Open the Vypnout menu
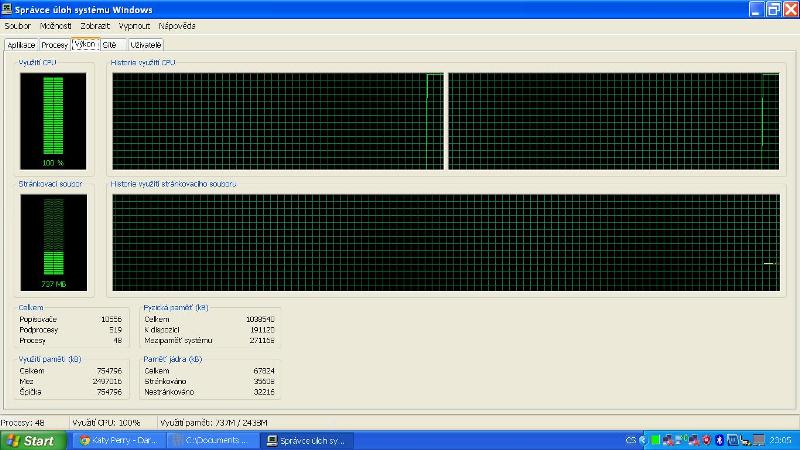Screen dimensions: 800x450 135,25
